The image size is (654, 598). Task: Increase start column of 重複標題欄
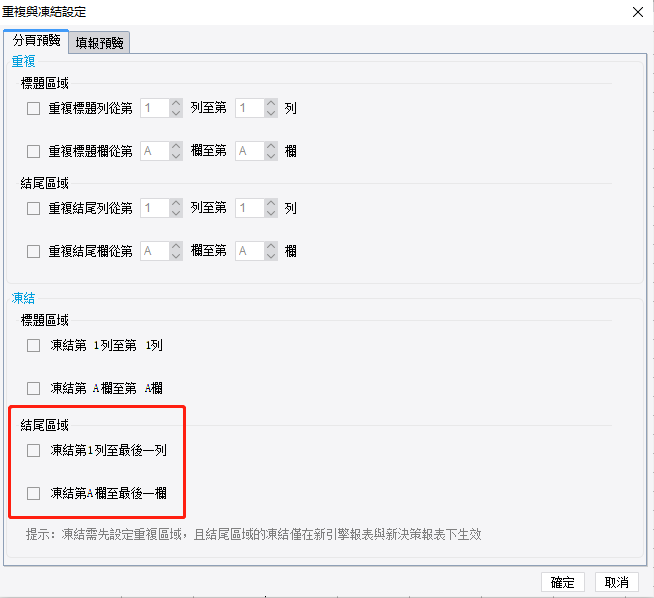point(176,146)
